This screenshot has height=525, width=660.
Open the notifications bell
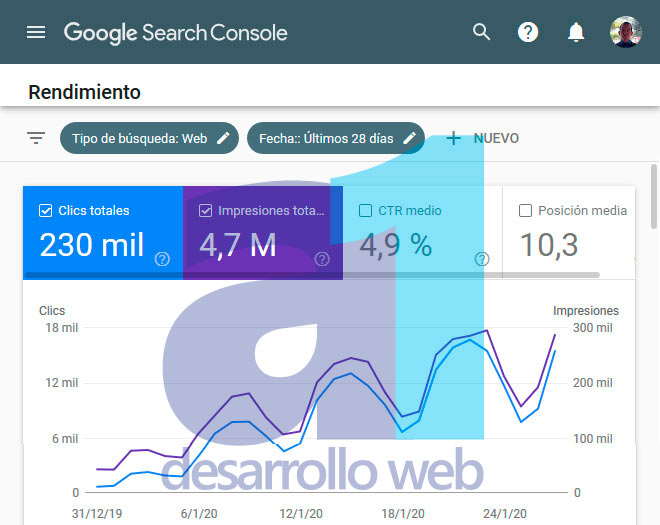click(576, 32)
